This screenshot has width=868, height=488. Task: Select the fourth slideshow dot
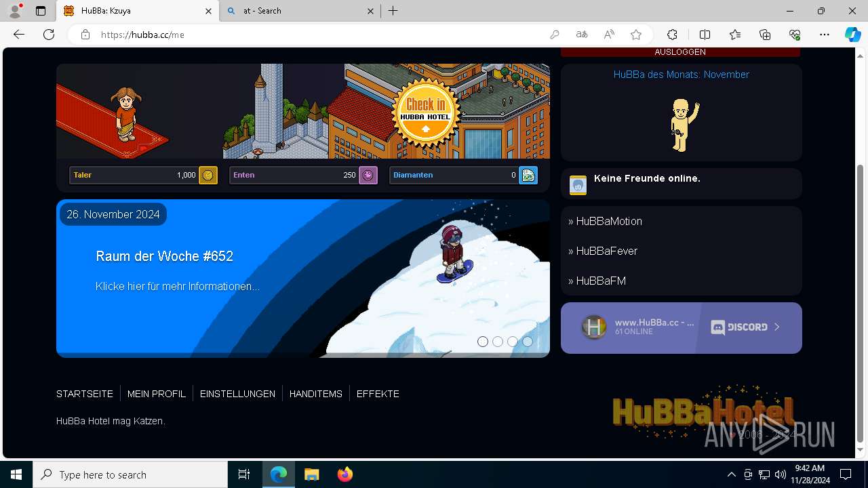click(528, 342)
